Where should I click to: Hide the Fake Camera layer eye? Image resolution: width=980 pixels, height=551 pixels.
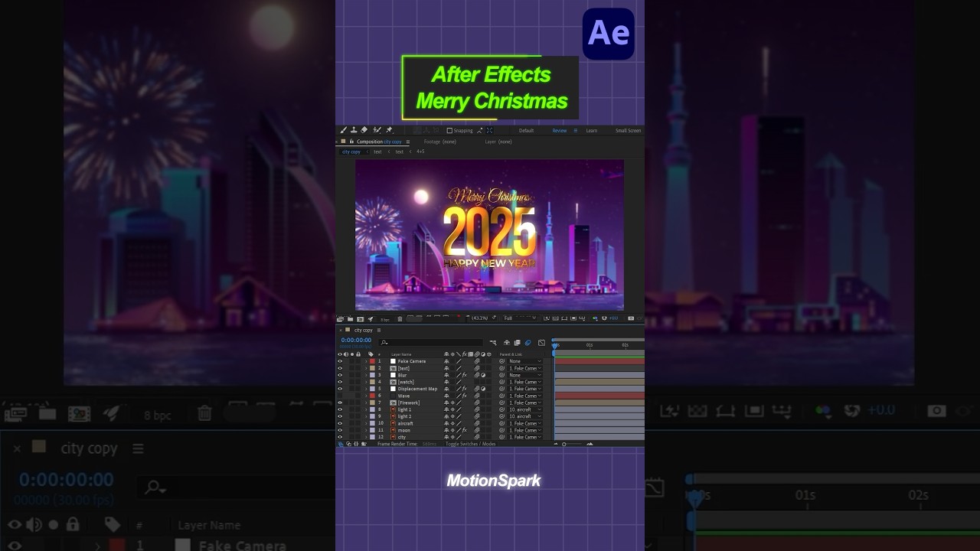[x=340, y=361]
